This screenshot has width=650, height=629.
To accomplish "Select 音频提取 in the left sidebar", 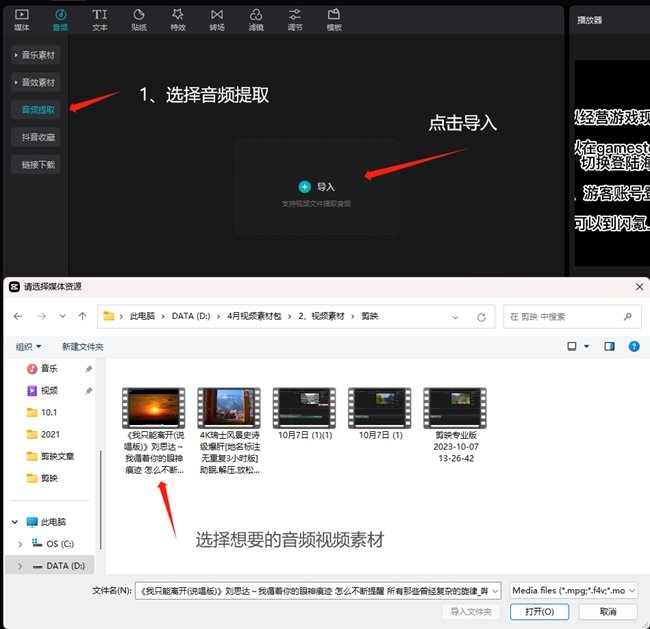I will 35,109.
